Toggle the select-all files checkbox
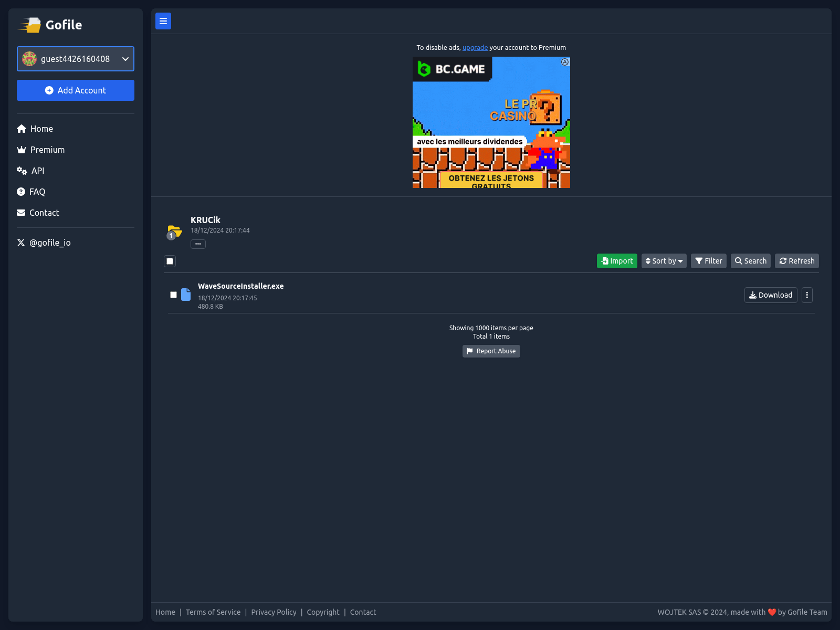 [x=170, y=261]
